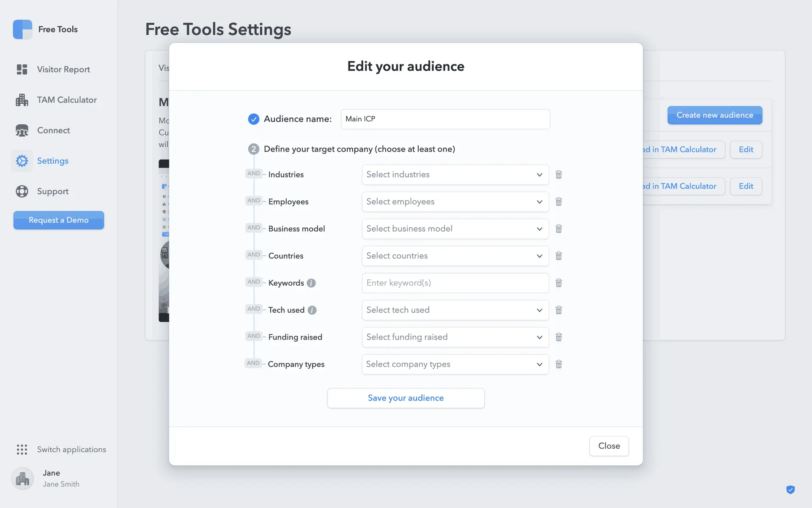This screenshot has width=812, height=508.
Task: Toggle the AND operator beside Industries
Action: tap(253, 174)
